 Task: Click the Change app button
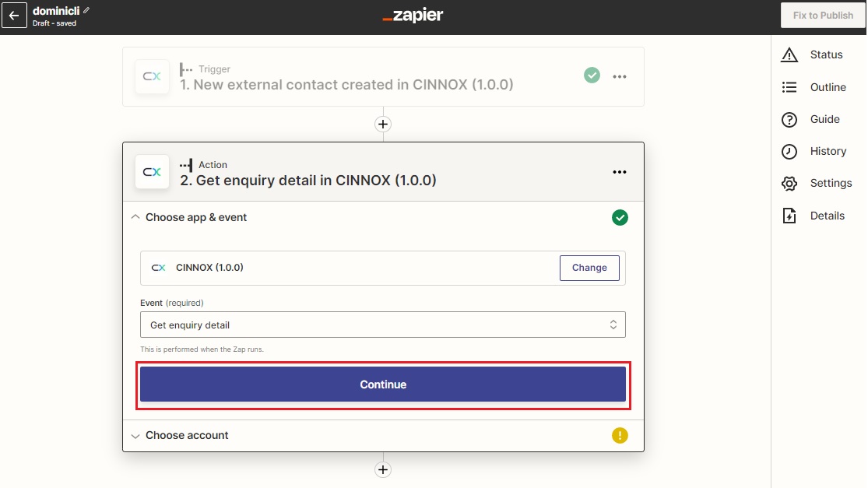tap(589, 268)
